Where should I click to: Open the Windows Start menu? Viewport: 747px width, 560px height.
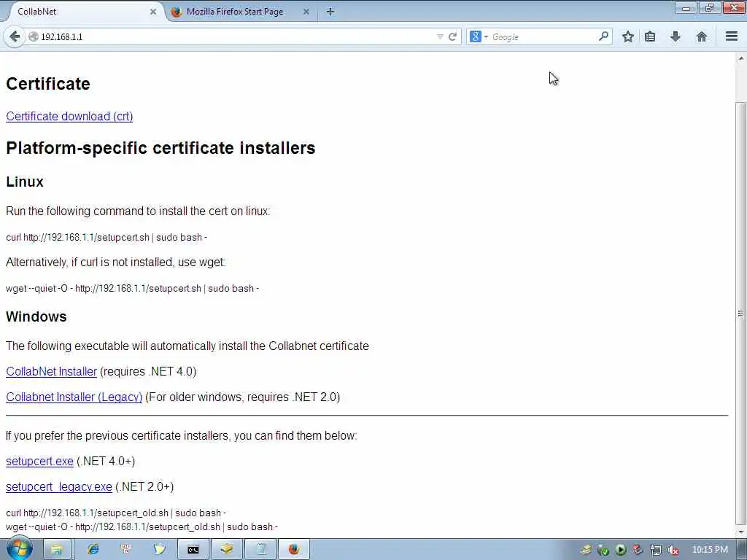[19, 548]
